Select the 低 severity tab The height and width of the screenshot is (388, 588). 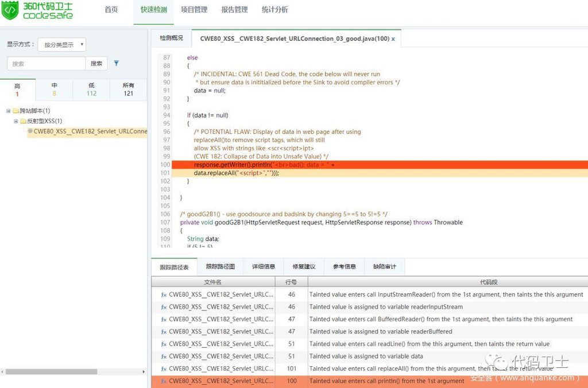91,90
